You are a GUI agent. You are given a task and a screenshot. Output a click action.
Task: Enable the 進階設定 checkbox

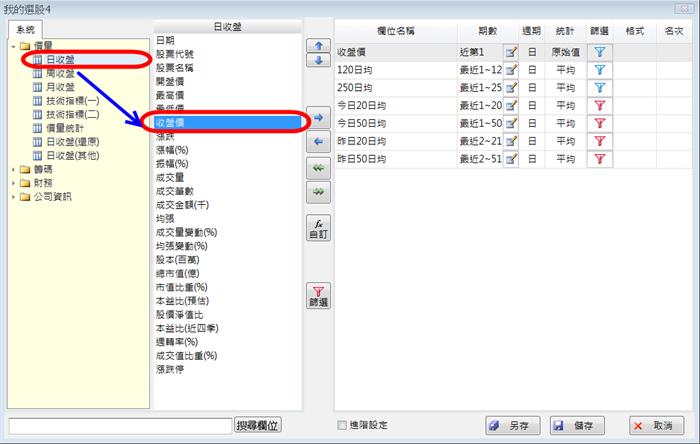(x=342, y=425)
